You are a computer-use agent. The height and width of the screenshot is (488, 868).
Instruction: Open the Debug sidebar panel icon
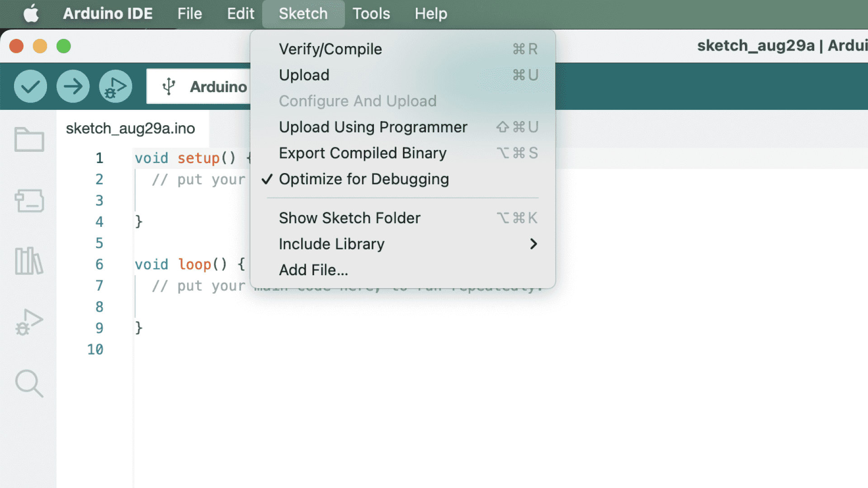pyautogui.click(x=29, y=322)
